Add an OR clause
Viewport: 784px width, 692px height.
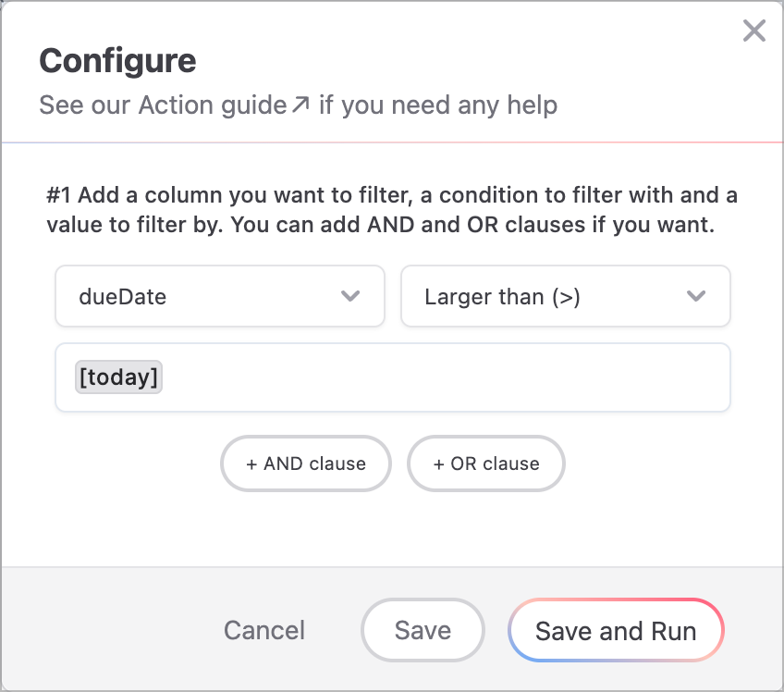[486, 463]
